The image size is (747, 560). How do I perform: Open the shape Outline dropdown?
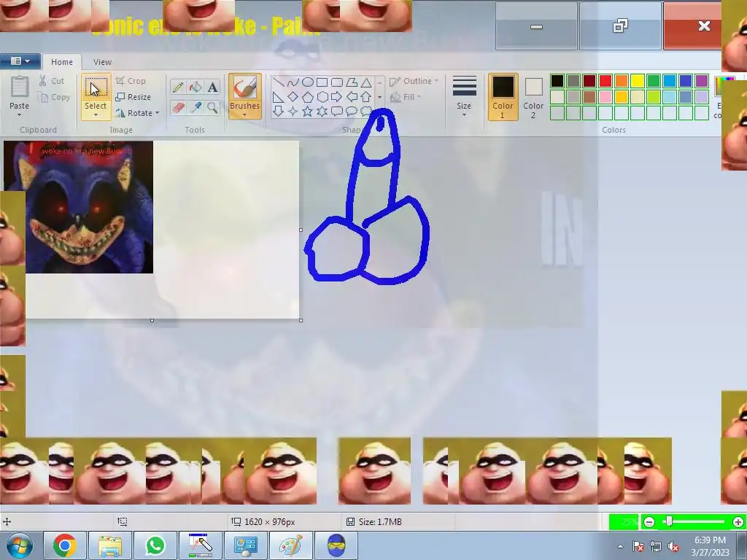414,81
